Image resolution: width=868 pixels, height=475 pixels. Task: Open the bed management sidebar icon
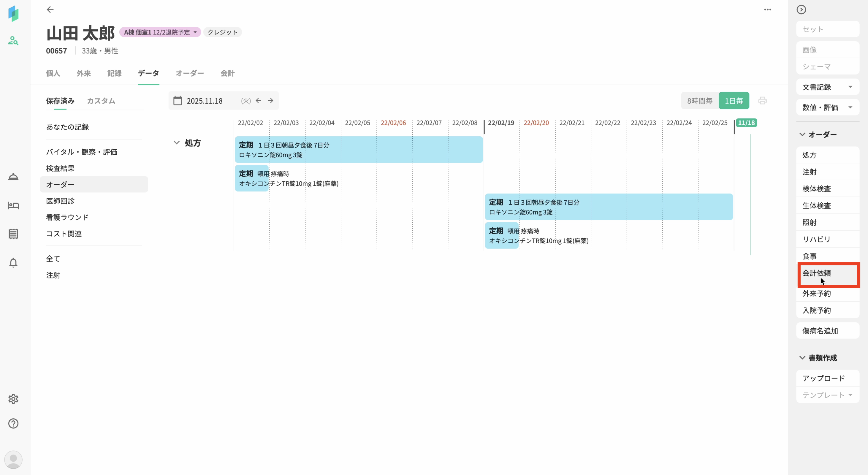[13, 205]
